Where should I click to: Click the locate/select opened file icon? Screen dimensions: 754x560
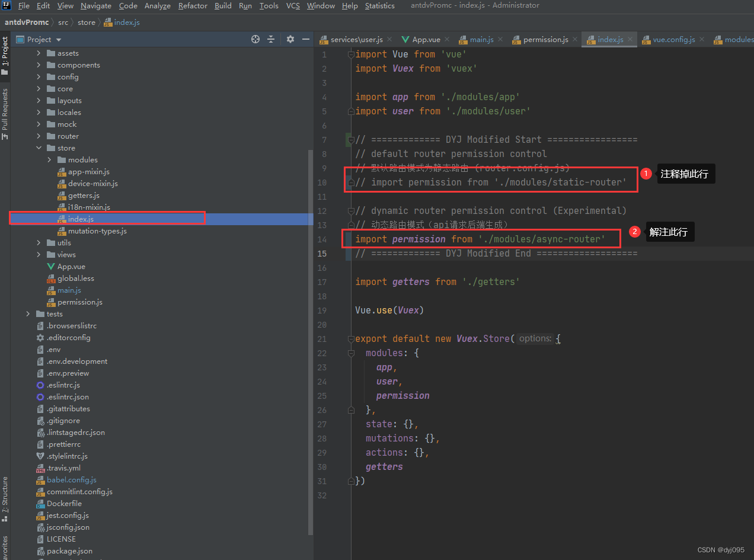click(255, 39)
